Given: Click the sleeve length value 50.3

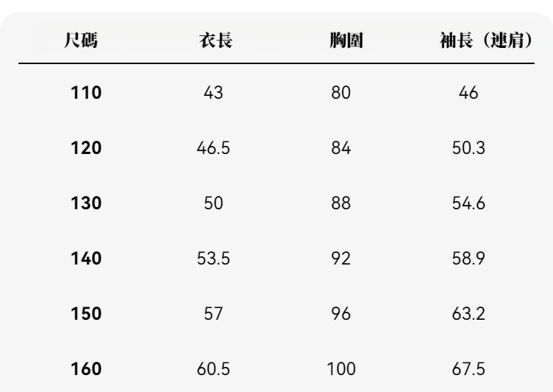Looking at the screenshot, I should [467, 148].
